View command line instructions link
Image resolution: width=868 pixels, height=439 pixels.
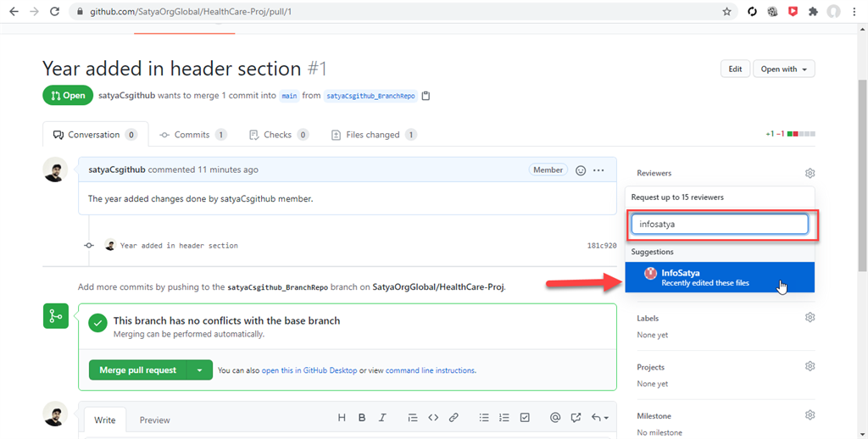coord(430,370)
